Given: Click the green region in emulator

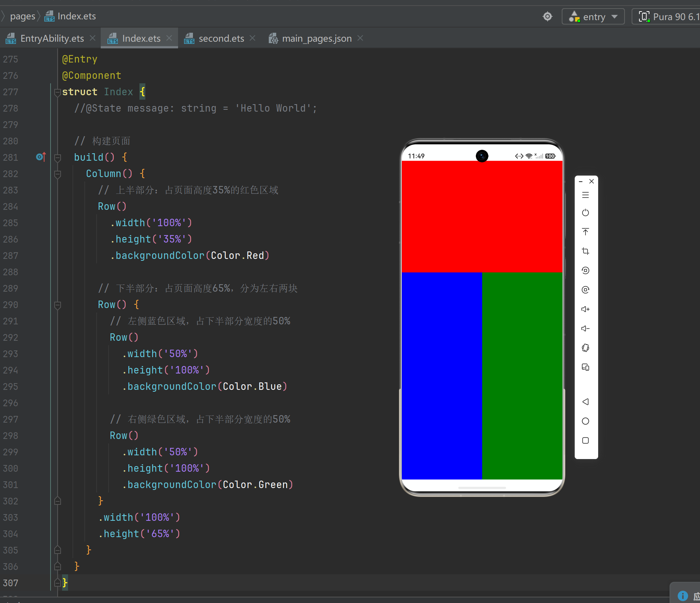Looking at the screenshot, I should 522,376.
